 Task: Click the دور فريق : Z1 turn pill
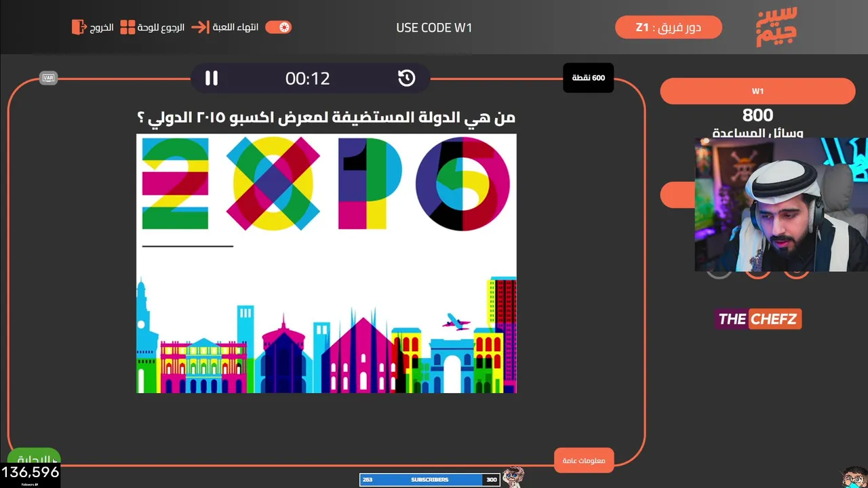[669, 27]
